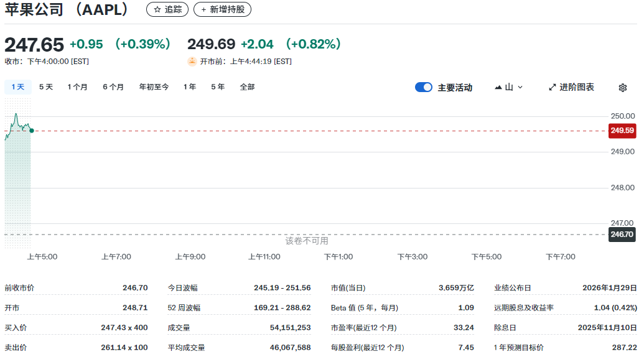Select the 5 年 range tab
644x354 pixels.
[218, 87]
